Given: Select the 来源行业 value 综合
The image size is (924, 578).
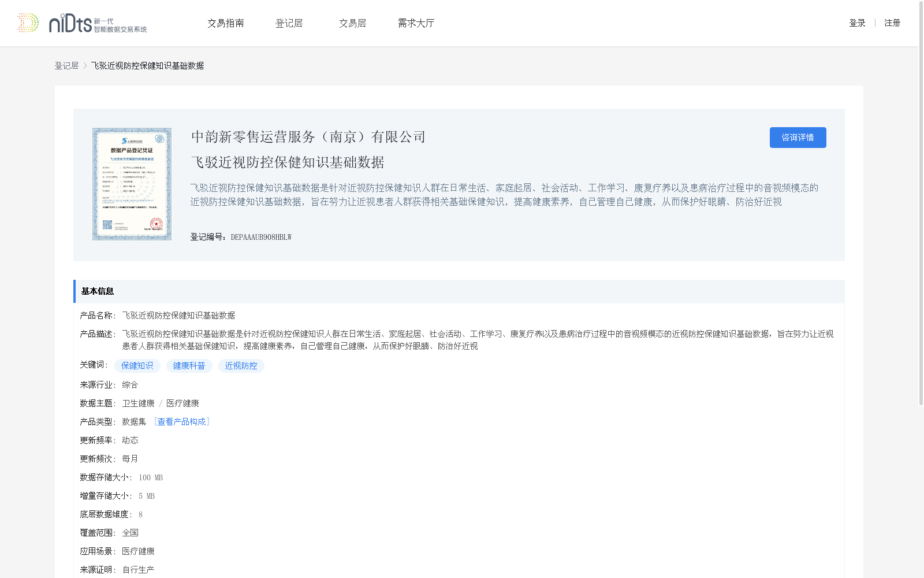Looking at the screenshot, I should click(130, 385).
